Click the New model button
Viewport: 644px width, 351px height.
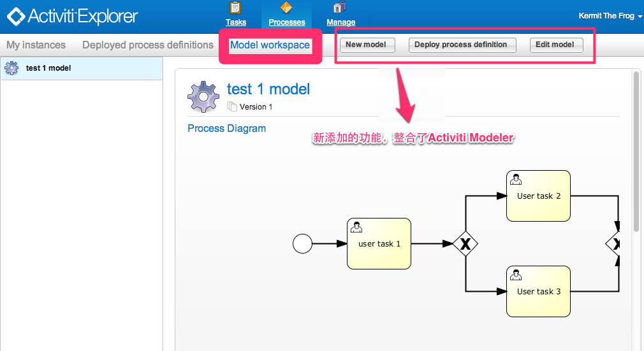tap(367, 45)
